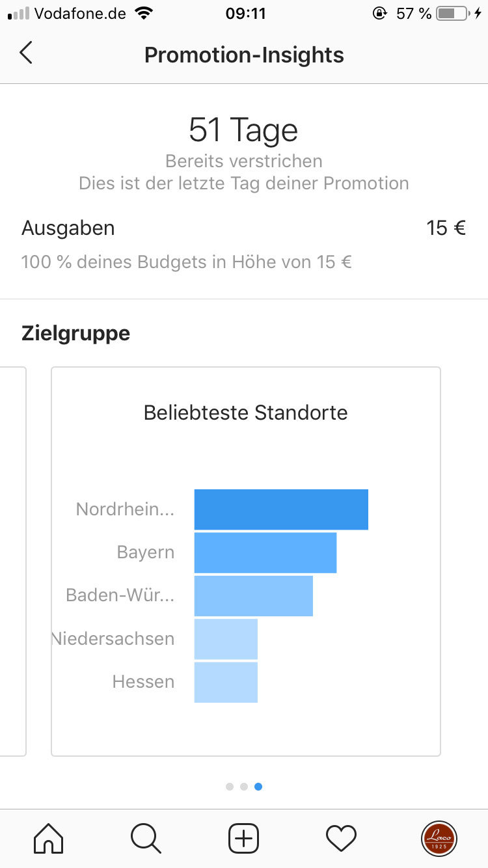Image resolution: width=488 pixels, height=868 pixels.
Task: Tap the Nordrhein-Westfalen bar in chart
Action: 281,509
